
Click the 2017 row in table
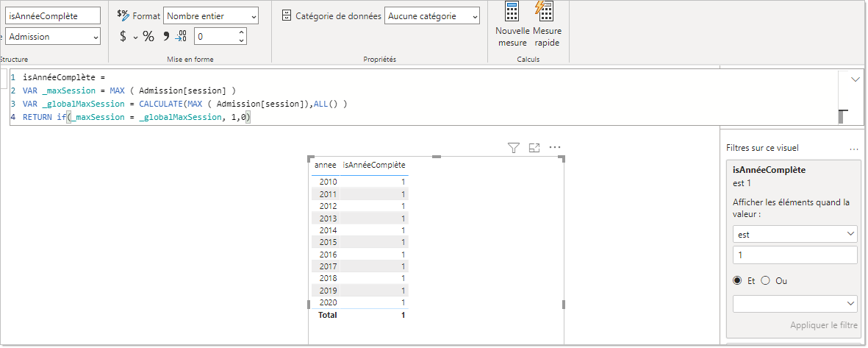pyautogui.click(x=360, y=266)
